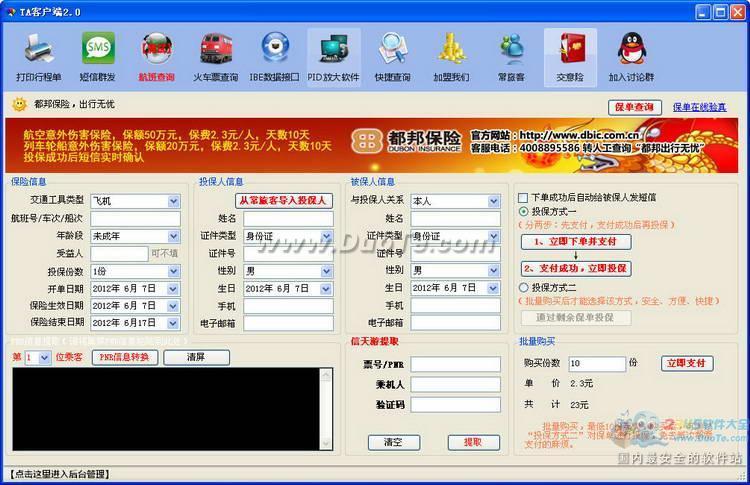This screenshot has height=485, width=750.
Task: Select the 投保方式一 radio button
Action: 523,212
